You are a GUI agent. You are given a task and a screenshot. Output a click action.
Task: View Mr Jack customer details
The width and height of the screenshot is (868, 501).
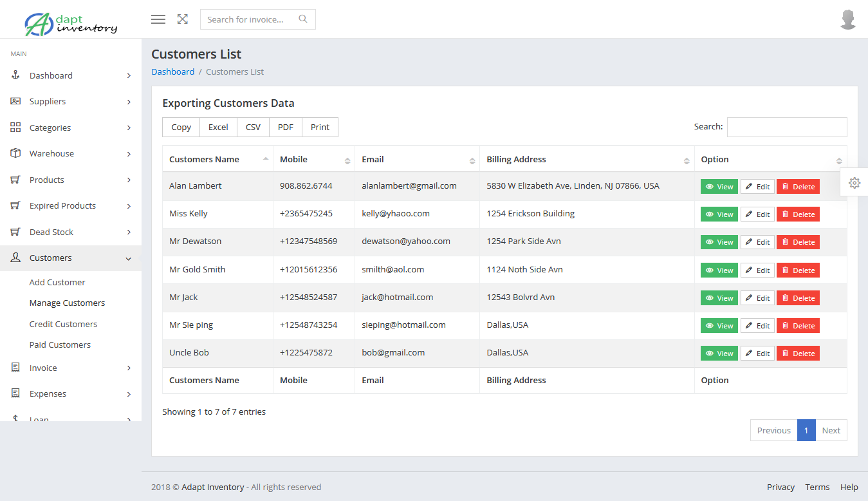[x=719, y=298]
